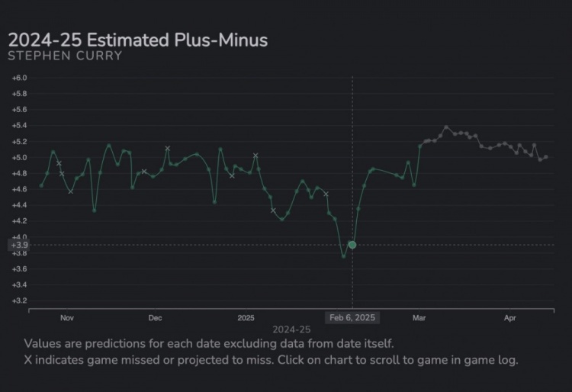Image resolution: width=572 pixels, height=392 pixels.
Task: Click the last X marker before Feb 6
Action: pos(326,194)
